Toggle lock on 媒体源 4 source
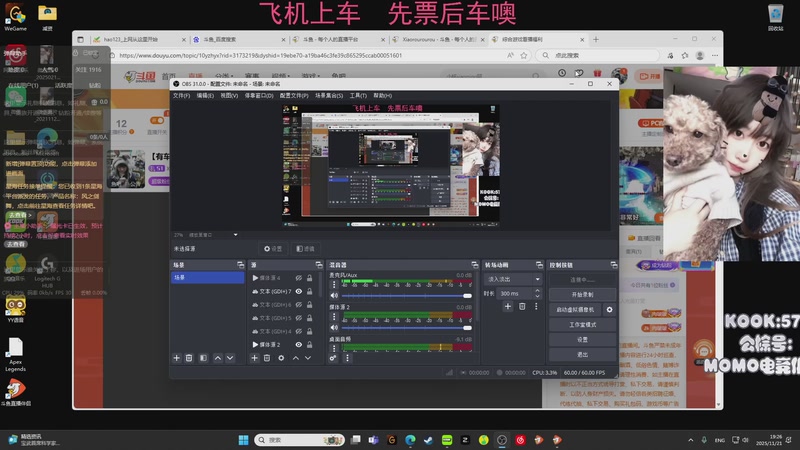The image size is (800, 450). (310, 278)
